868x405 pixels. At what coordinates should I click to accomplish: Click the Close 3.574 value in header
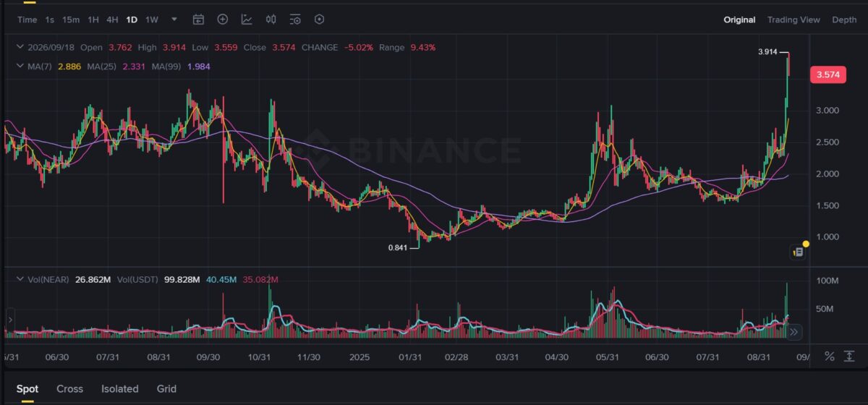(x=284, y=47)
